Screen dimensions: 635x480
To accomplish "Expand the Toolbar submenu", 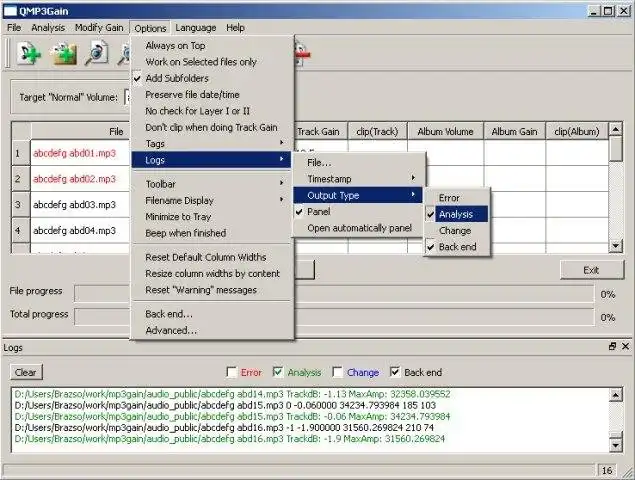I will click(211, 184).
